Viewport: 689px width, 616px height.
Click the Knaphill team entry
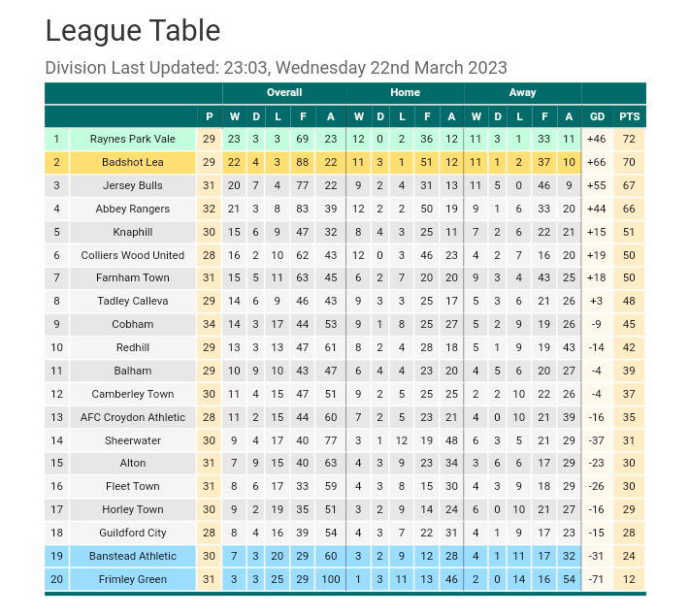[133, 232]
